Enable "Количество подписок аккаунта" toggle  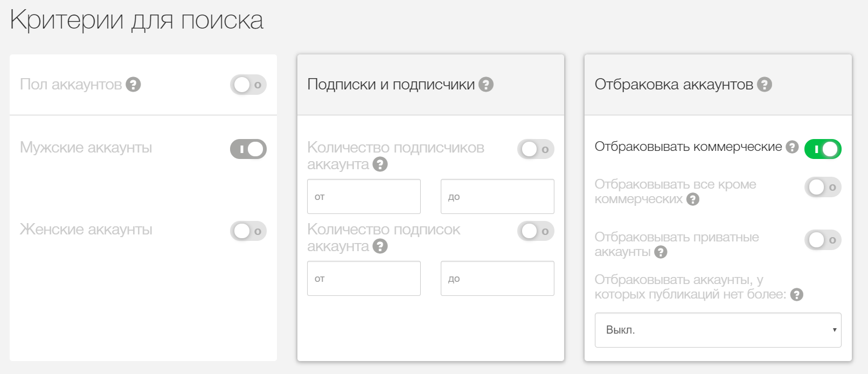coord(536,231)
